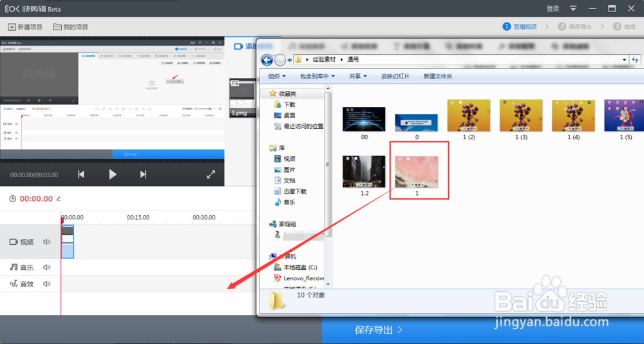
Task: Click the navigation pane scrollbar down arrow
Action: tap(328, 284)
